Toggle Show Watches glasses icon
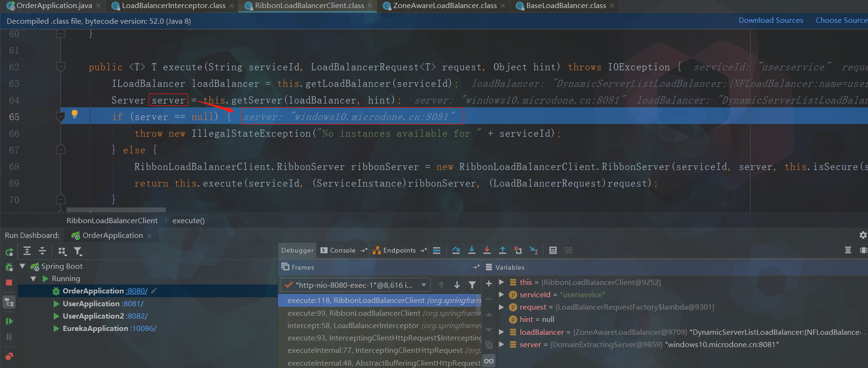This screenshot has height=368, width=868. pyautogui.click(x=489, y=361)
